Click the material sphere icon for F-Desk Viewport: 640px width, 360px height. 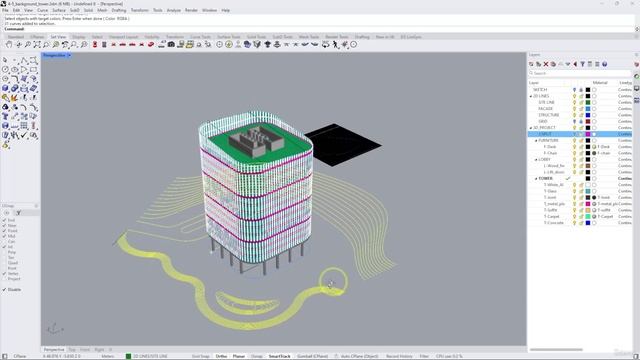594,147
